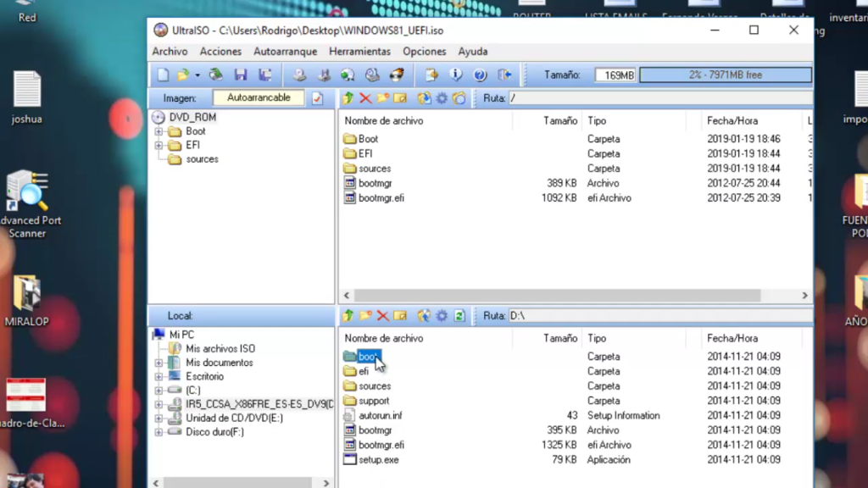Open Help with the question mark icon

480,75
